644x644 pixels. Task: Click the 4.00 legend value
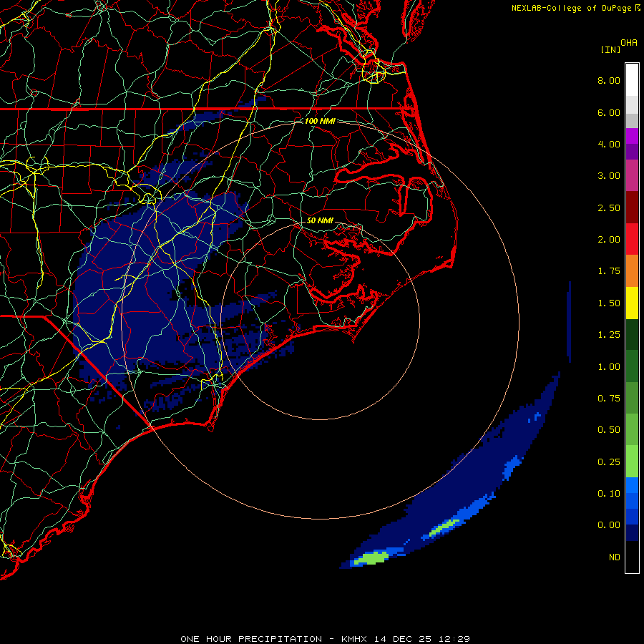(609, 144)
